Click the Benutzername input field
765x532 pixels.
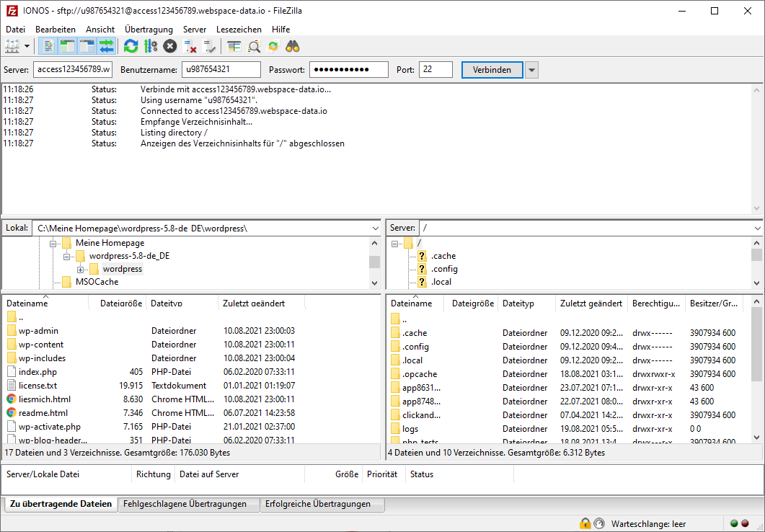221,69
